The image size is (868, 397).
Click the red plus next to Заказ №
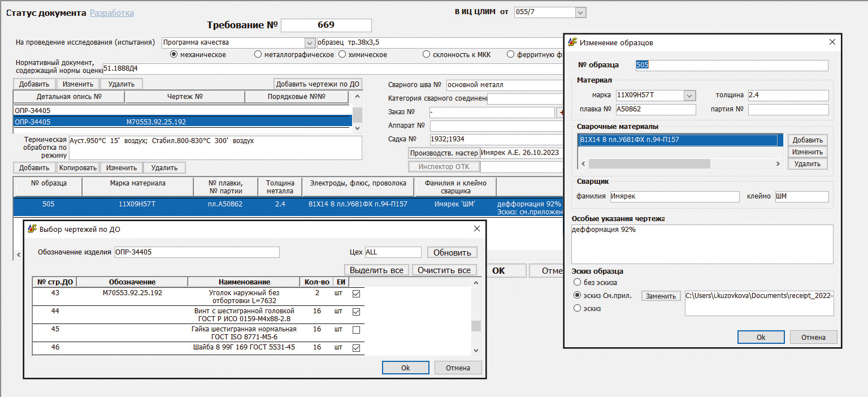[561, 113]
